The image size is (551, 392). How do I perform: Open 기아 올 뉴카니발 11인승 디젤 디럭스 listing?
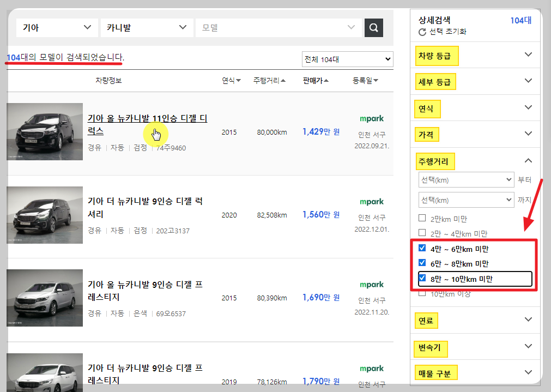147,124
